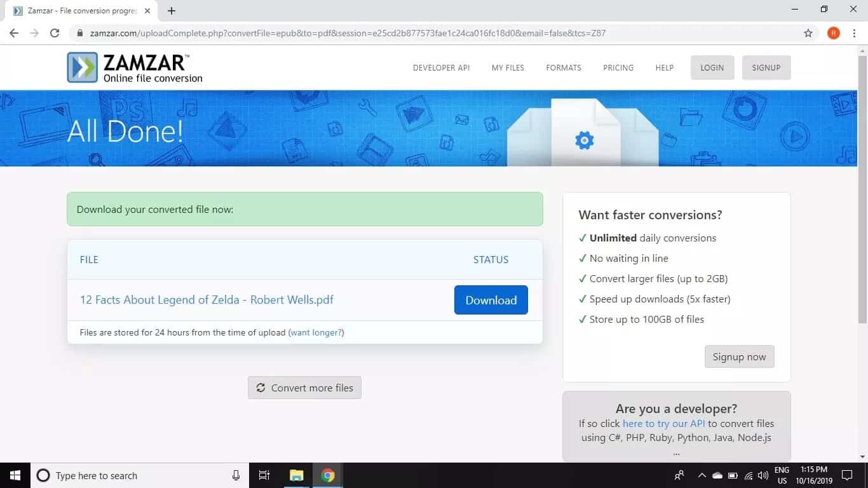Click "Speed up downloads (5x faster)" text

tap(660, 299)
